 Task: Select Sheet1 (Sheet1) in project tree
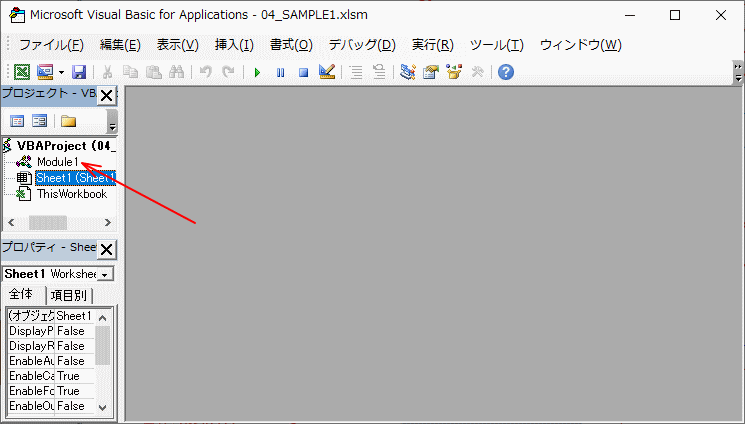(76, 178)
